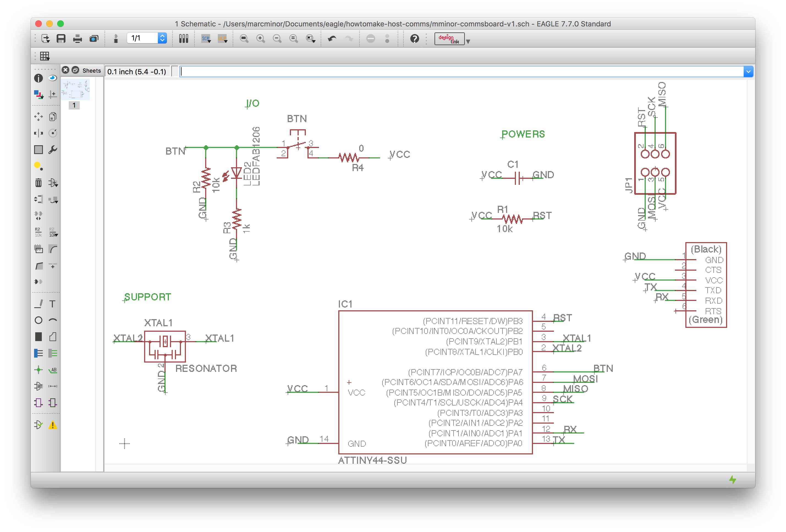Open the file open/export icon in the toolbar
Image resolution: width=786 pixels, height=532 pixels.
pos(45,39)
